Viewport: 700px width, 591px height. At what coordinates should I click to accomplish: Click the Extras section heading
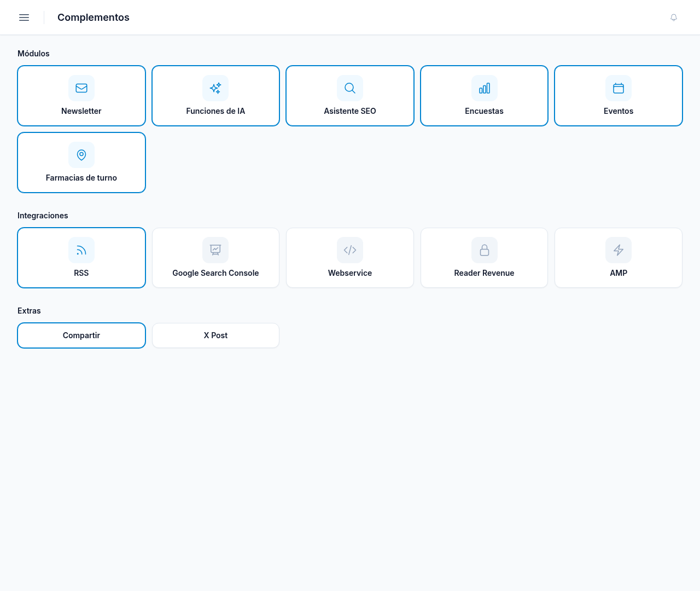(29, 311)
